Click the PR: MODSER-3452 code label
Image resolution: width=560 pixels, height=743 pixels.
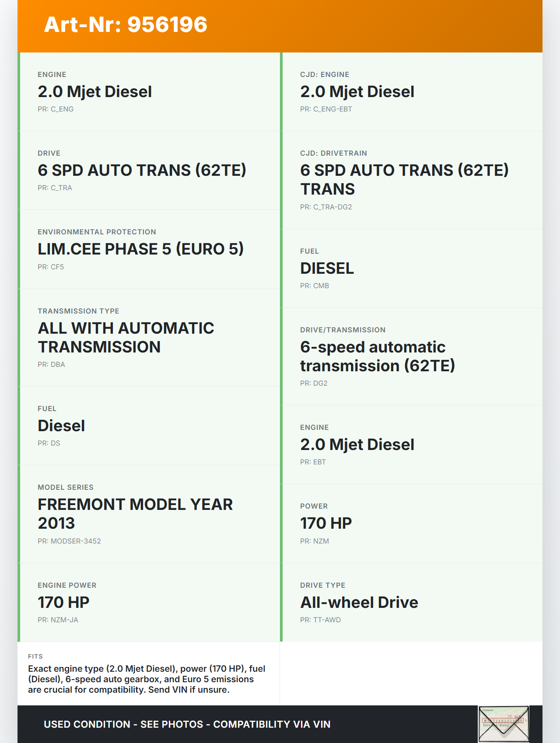pos(69,541)
